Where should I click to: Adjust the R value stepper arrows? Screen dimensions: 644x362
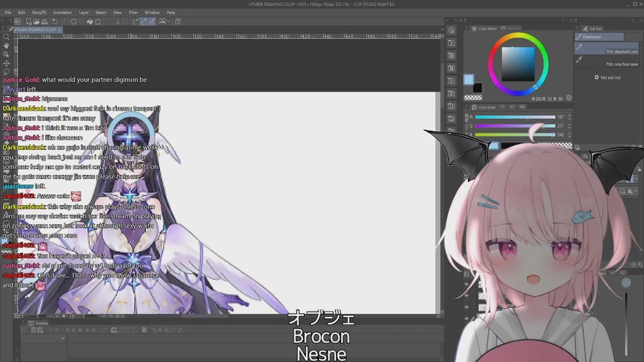click(569, 117)
